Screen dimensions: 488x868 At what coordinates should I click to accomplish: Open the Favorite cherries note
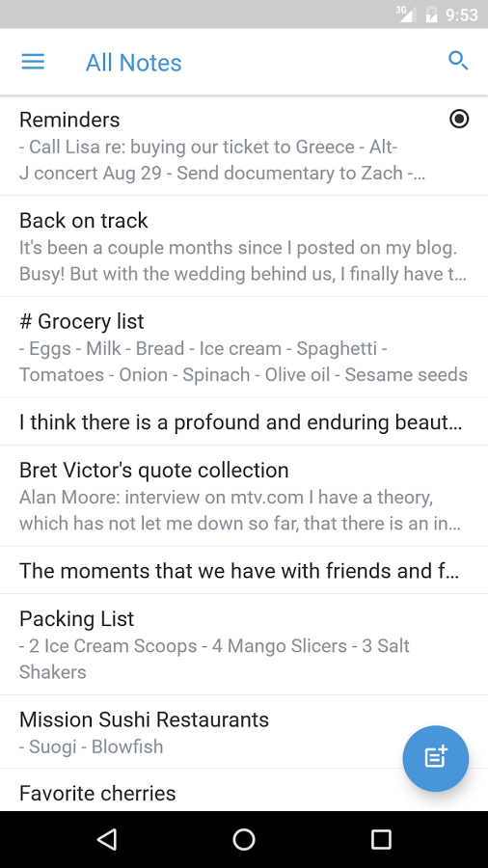[244, 791]
